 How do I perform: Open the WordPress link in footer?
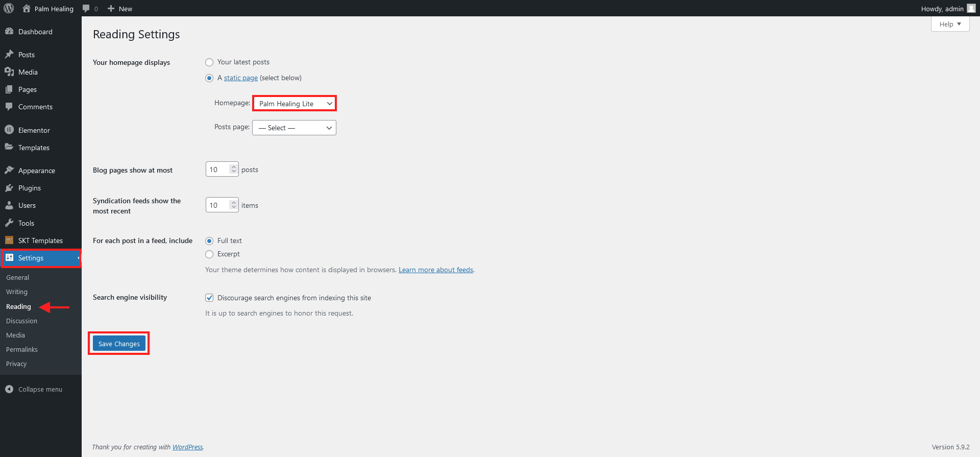187,447
